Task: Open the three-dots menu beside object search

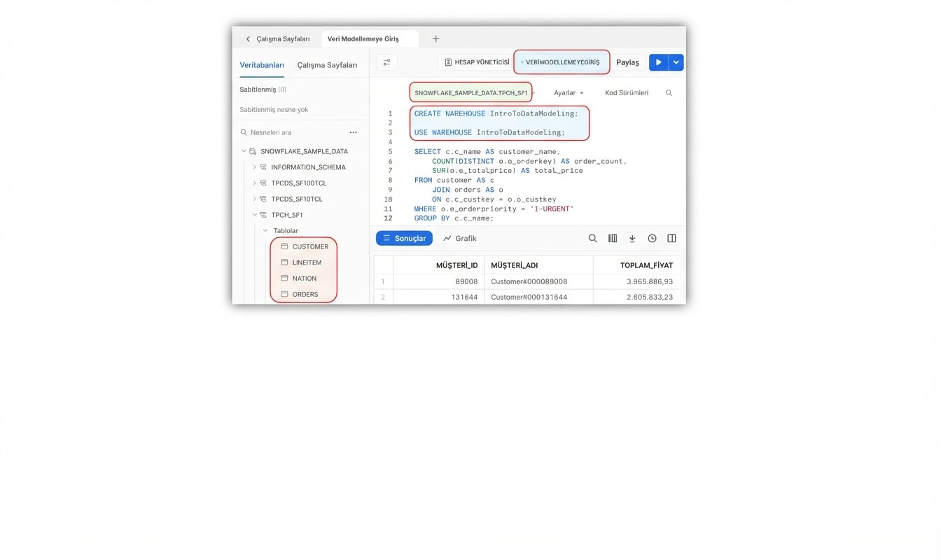Action: coord(353,132)
